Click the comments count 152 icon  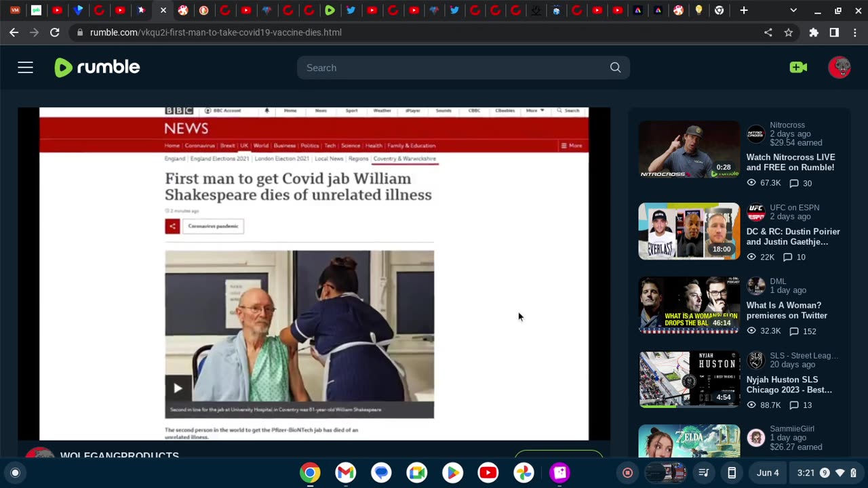click(793, 331)
